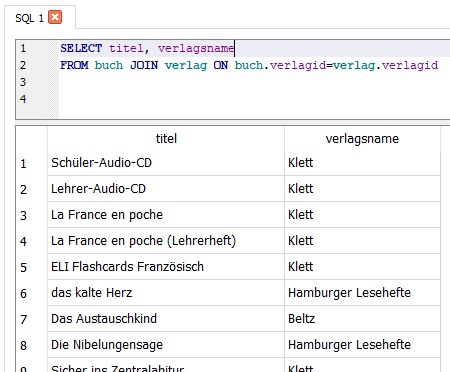Click line number 4 in editor gutter
Screen dimensions: 450x372
(x=23, y=99)
